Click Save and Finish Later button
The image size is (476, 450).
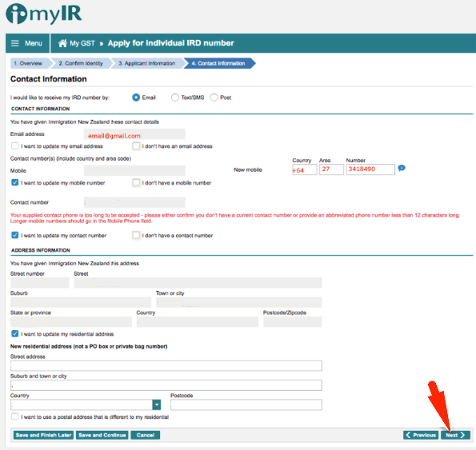click(x=43, y=435)
